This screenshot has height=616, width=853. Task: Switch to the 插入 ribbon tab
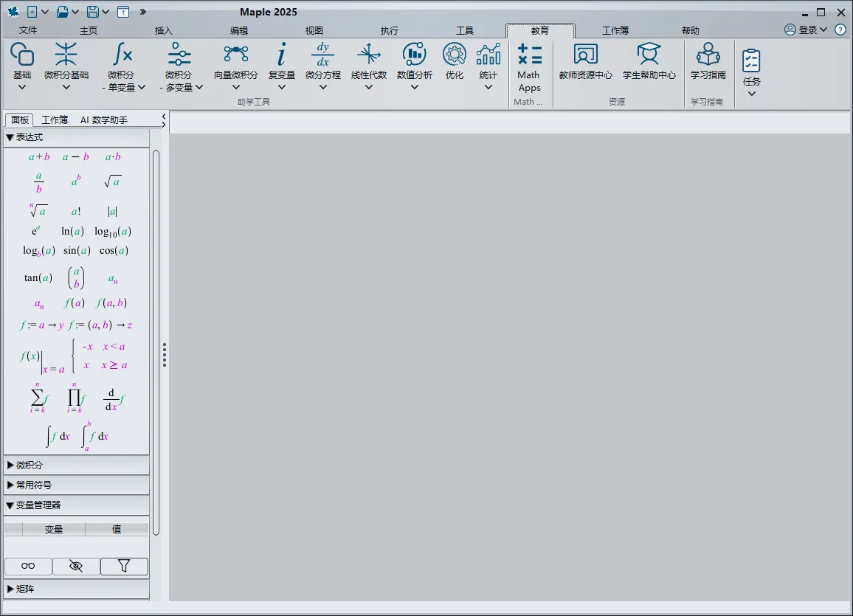[164, 31]
